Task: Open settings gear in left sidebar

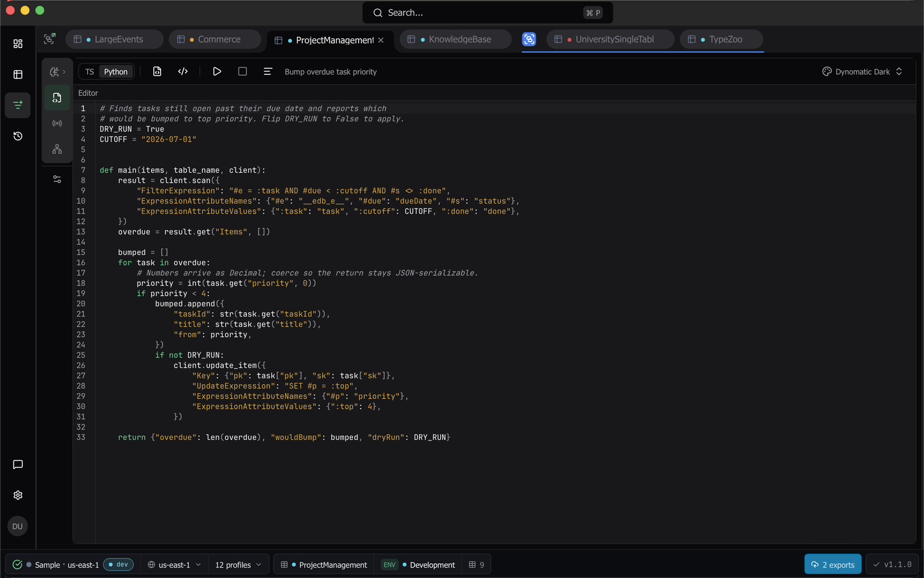Action: [x=18, y=495]
